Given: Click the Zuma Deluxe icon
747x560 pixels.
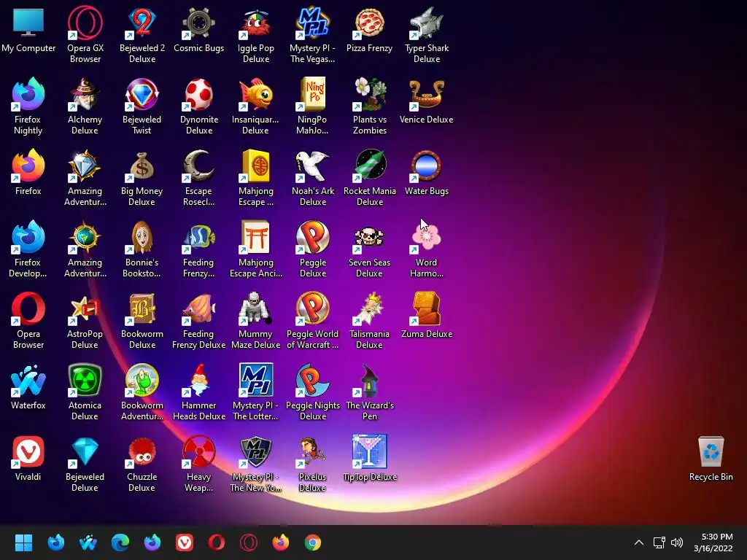Looking at the screenshot, I should click(426, 308).
